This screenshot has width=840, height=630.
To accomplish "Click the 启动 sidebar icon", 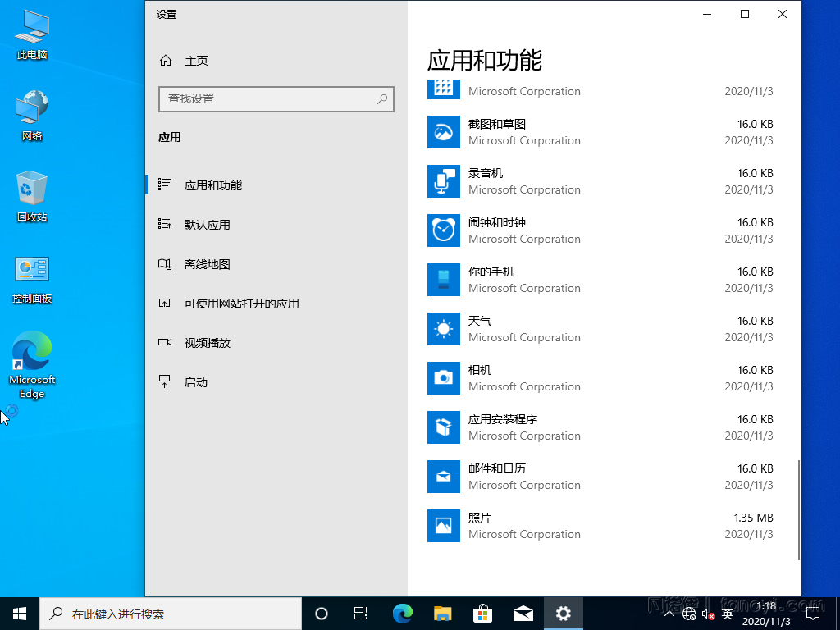I will pyautogui.click(x=164, y=381).
